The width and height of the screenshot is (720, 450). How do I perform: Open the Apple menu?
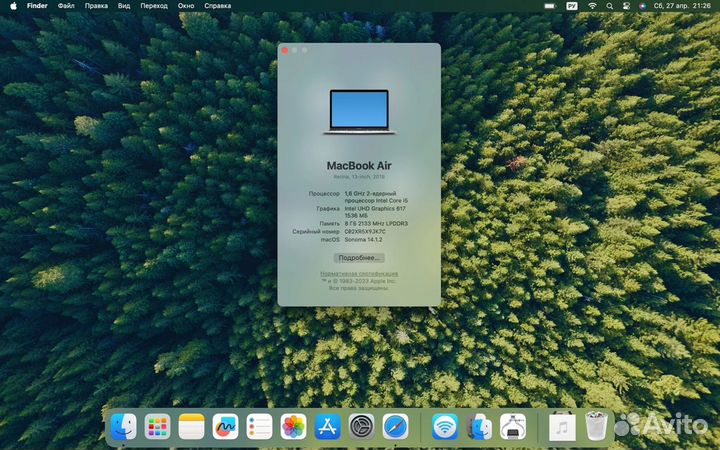[x=13, y=6]
